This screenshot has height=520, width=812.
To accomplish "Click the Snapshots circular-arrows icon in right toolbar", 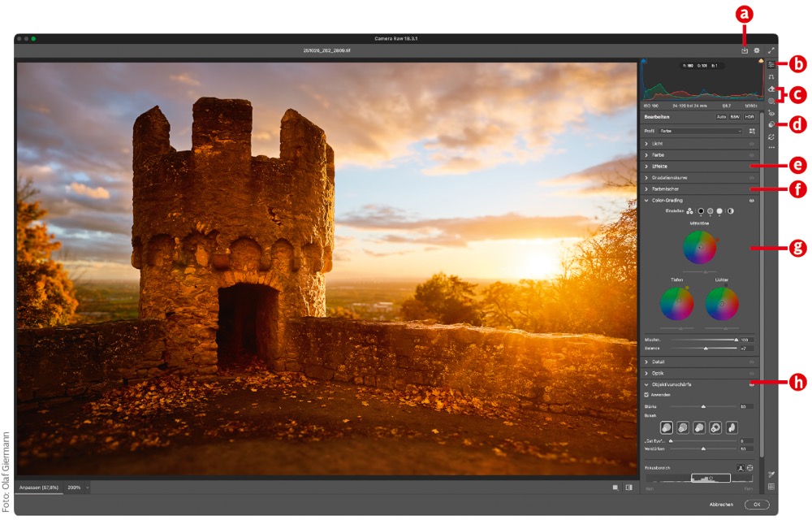I will 771,137.
